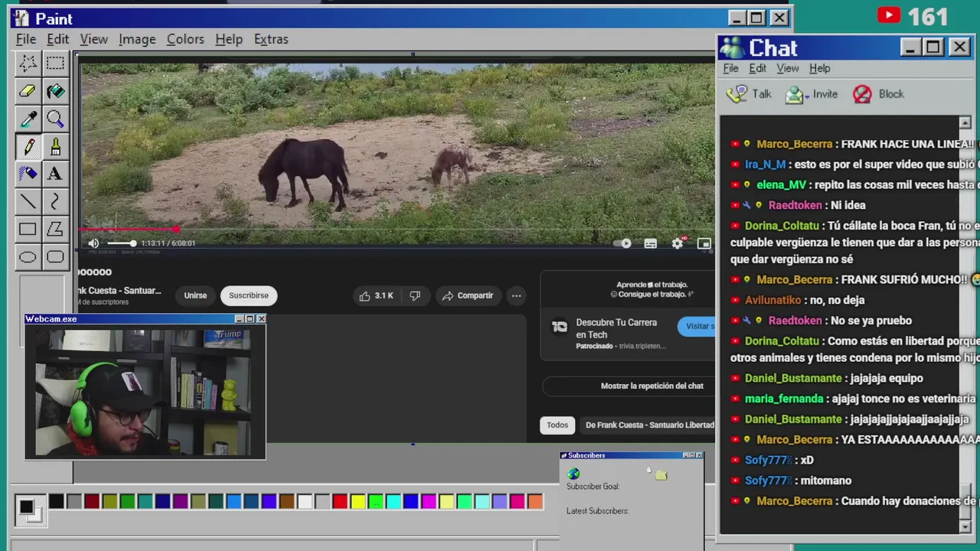
Task: Pick the yellow color swatch in palette
Action: point(358,502)
